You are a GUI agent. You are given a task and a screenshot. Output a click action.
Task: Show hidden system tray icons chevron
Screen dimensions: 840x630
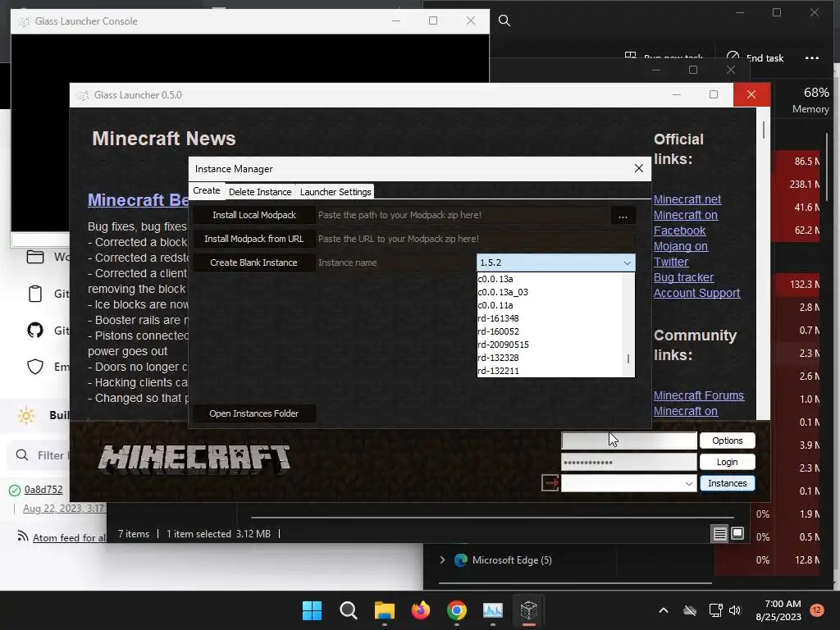point(663,610)
